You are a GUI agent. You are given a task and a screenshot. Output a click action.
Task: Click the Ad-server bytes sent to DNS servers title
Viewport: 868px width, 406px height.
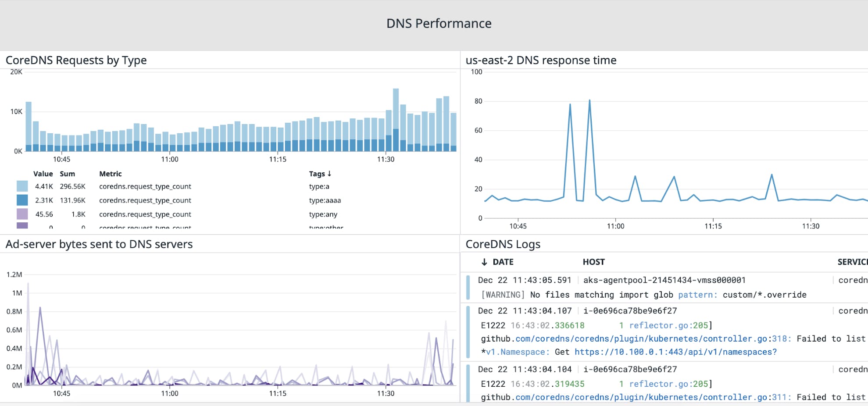[99, 244]
